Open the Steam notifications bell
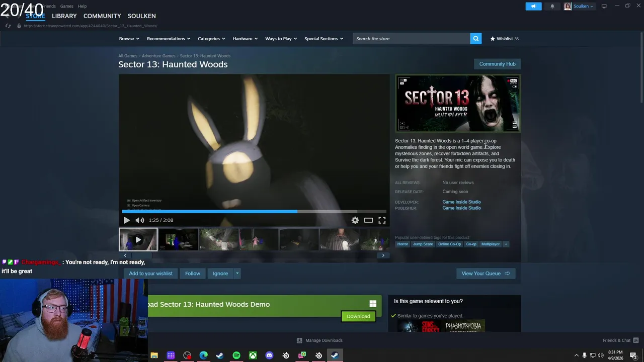Viewport: 644px width, 362px height. tap(552, 6)
